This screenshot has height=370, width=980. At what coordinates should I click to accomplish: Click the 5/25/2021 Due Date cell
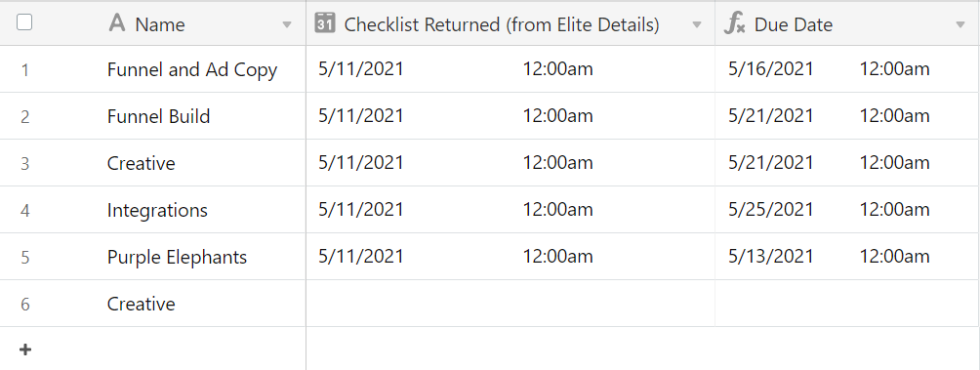click(847, 210)
